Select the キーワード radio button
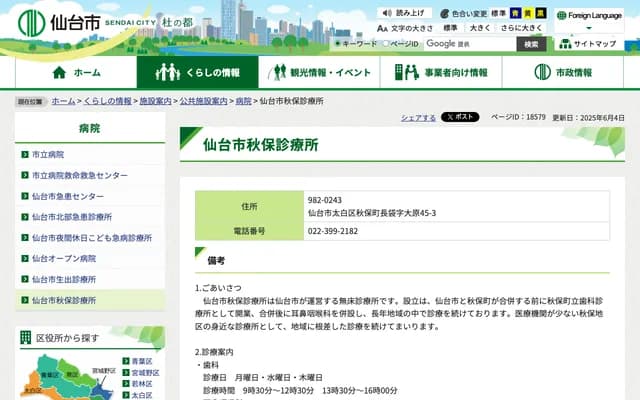This screenshot has width=640, height=400. coord(338,44)
